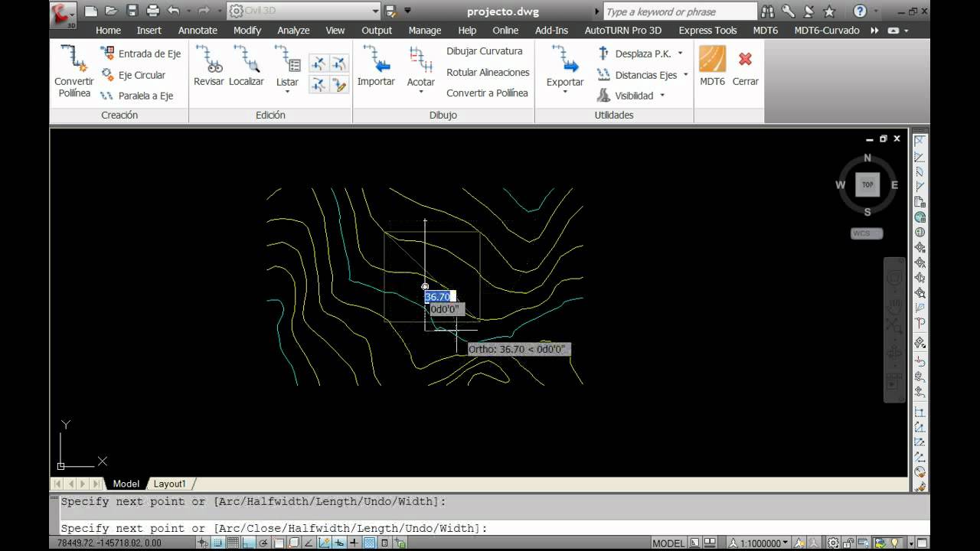The width and height of the screenshot is (980, 551).
Task: Click the New file icon in quick access
Action: tap(91, 11)
